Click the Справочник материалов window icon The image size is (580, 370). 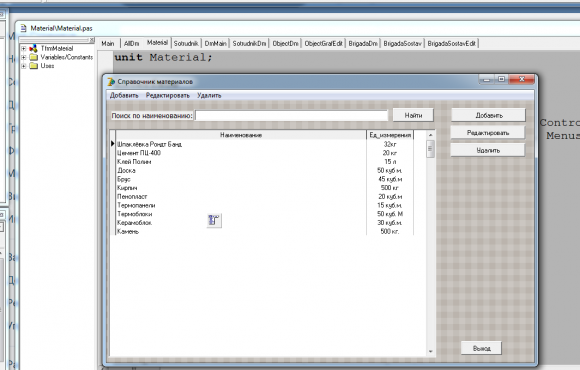111,82
